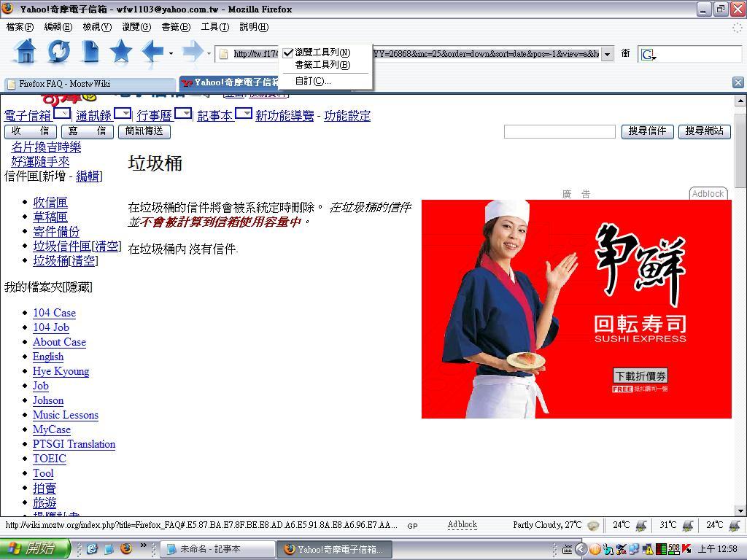
Task: Click the red K Kaspersky tray icon
Action: click(x=686, y=549)
